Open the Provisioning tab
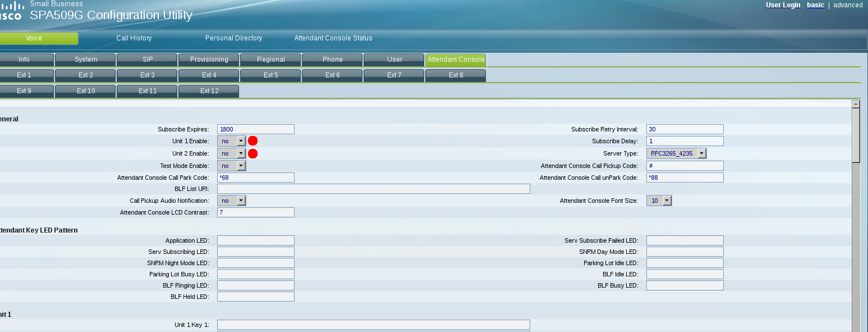 (x=209, y=60)
